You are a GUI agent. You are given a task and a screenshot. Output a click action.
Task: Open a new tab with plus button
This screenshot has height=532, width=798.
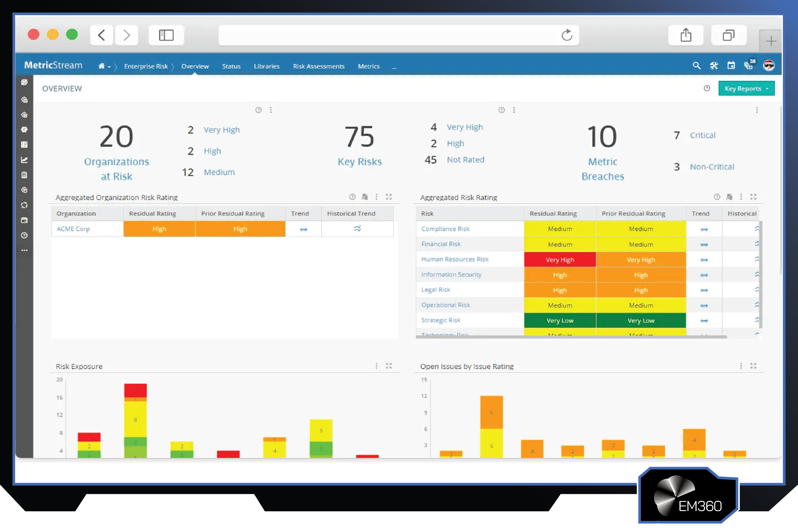(771, 41)
